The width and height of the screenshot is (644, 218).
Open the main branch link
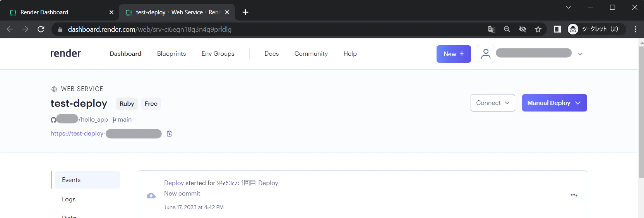coord(125,120)
